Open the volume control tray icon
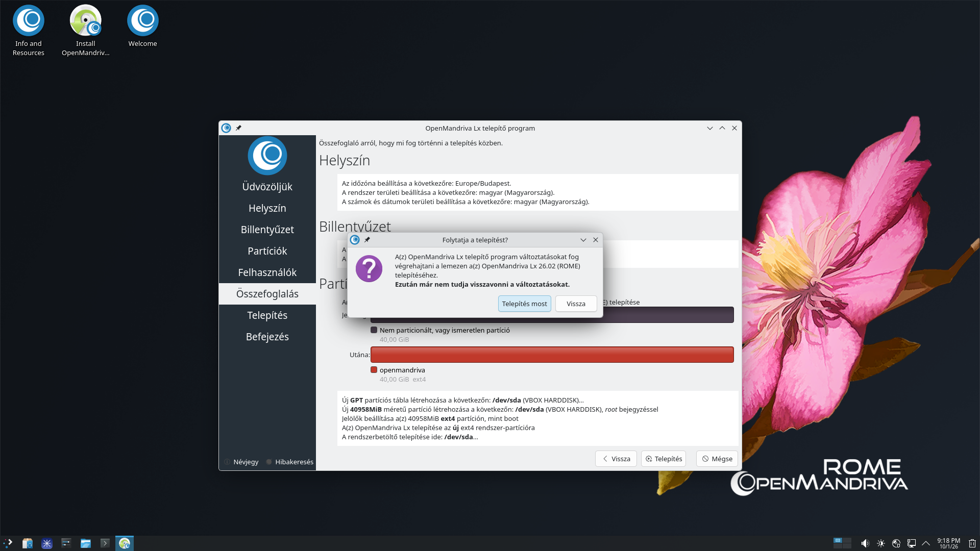The width and height of the screenshot is (980, 551). coord(865,543)
